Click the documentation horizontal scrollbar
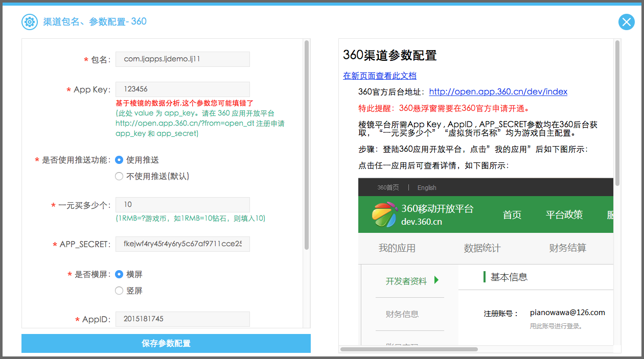Image resolution: width=644 pixels, height=359 pixels. click(409, 349)
